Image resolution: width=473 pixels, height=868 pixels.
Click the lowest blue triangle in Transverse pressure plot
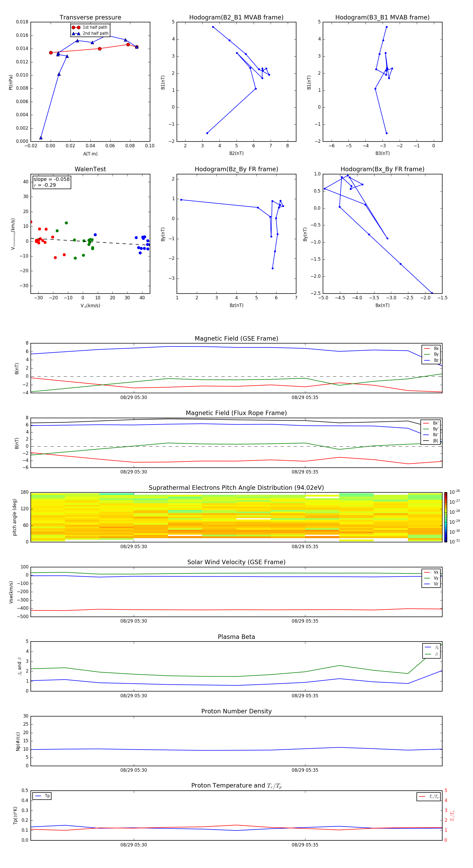coord(41,138)
